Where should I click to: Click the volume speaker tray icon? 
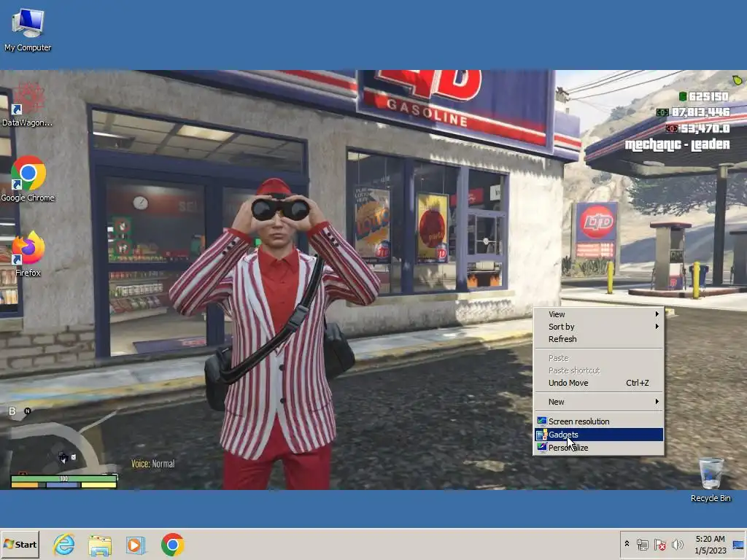[678, 544]
